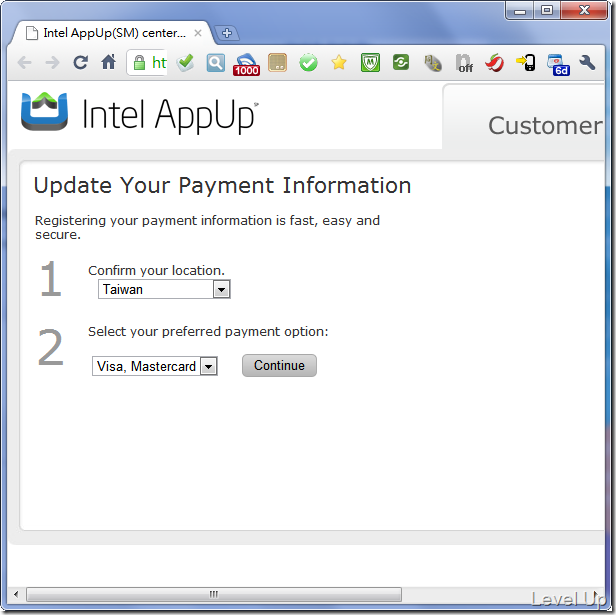Viewport: 616px width, 615px height.
Task: Open the green M shield extension
Action: coord(370,62)
